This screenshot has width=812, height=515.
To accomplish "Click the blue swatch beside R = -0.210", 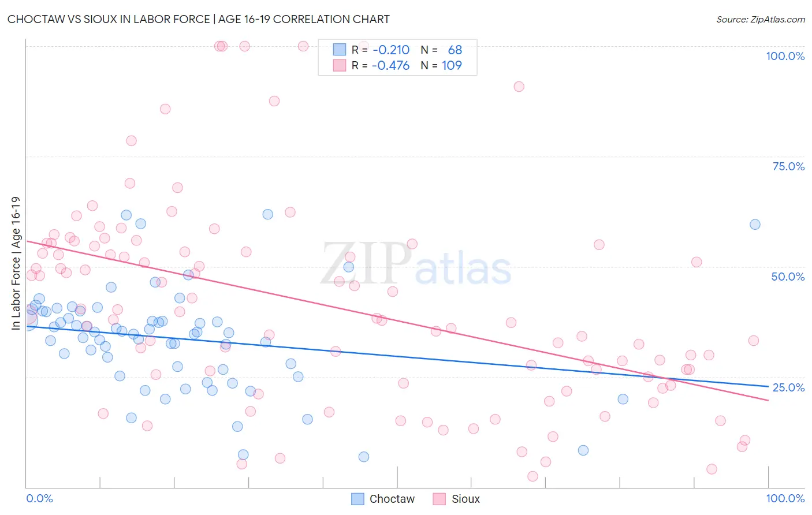I will click(339, 50).
